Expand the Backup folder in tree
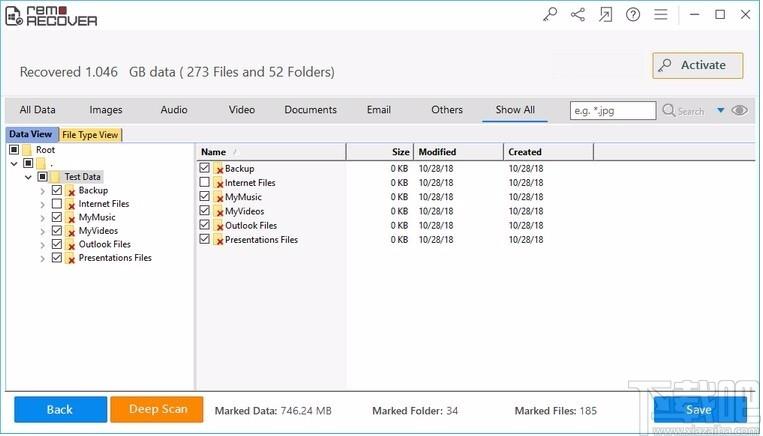763x436 pixels. point(43,191)
